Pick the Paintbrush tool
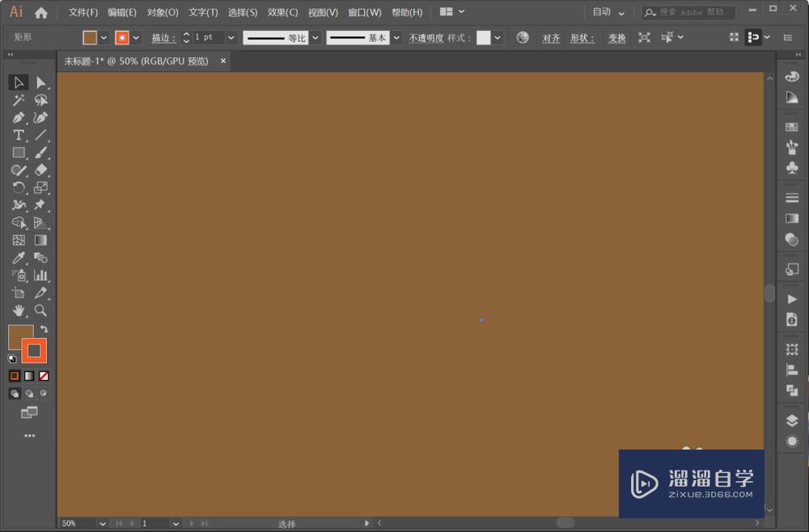This screenshot has width=809, height=532. (x=40, y=153)
